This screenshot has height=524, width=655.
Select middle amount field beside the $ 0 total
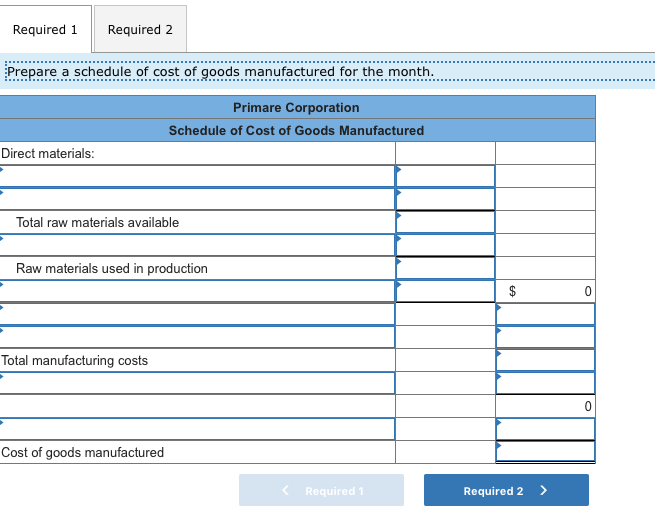pyautogui.click(x=445, y=291)
